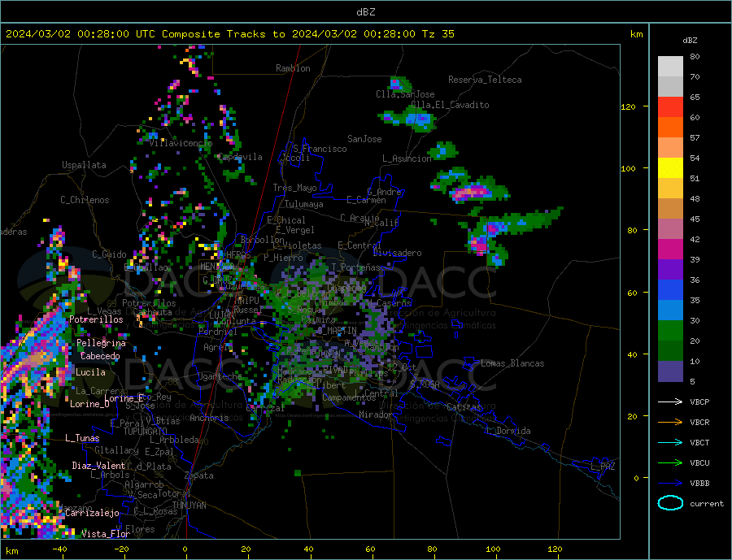Click the Capdevila map label
Screen dimensions: 732x560
(240, 157)
